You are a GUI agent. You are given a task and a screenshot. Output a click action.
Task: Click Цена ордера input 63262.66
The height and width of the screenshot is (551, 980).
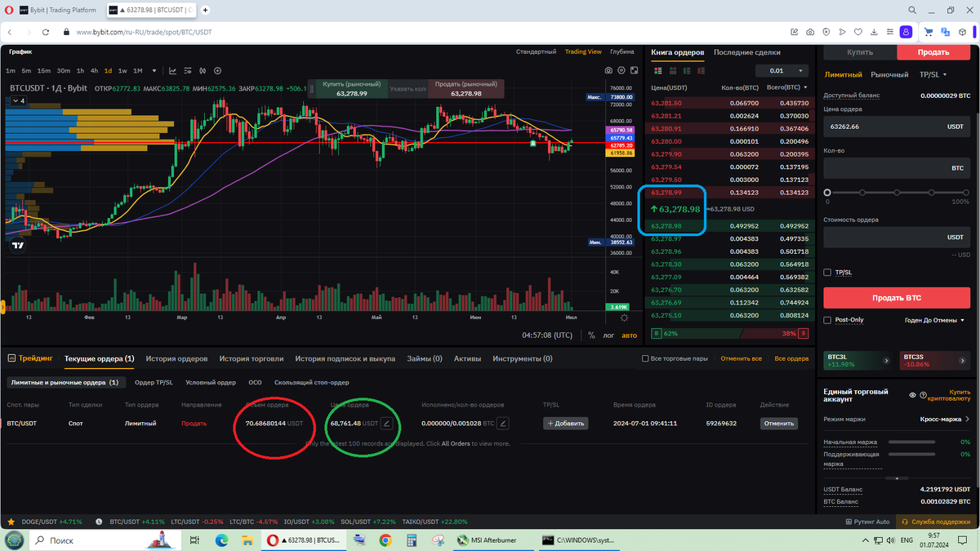click(897, 127)
